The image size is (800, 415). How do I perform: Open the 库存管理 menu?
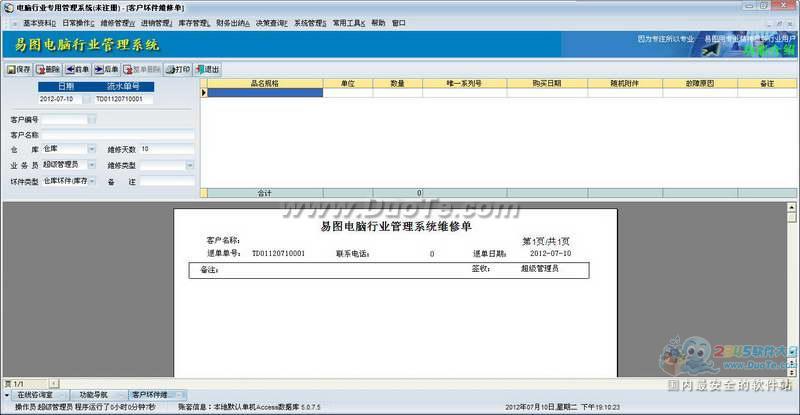tap(194, 23)
